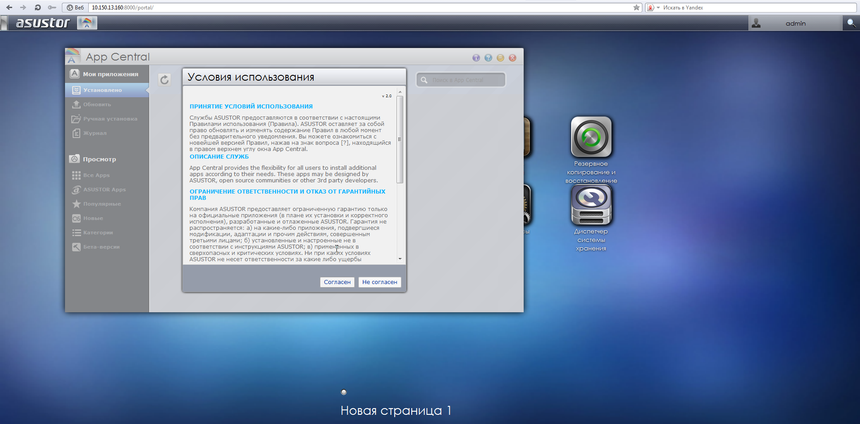Select Все Apps in the sidebar
The image size is (860, 424).
click(x=96, y=175)
